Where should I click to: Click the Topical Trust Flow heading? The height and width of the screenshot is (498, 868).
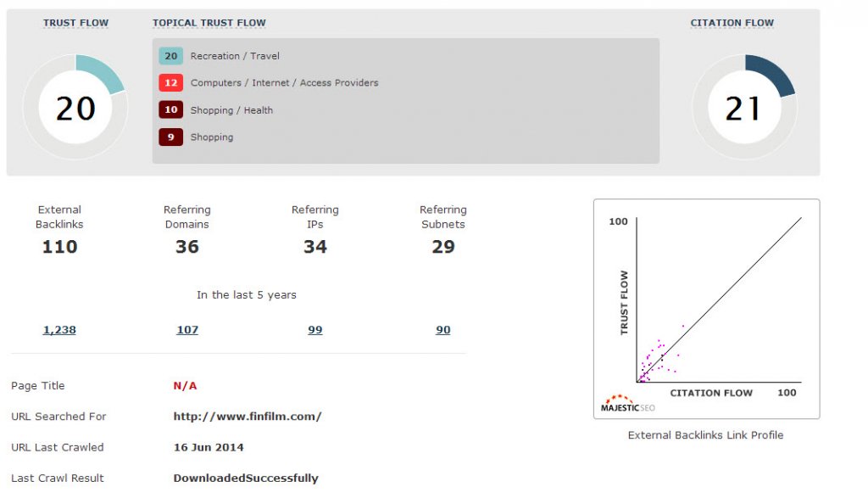click(209, 23)
